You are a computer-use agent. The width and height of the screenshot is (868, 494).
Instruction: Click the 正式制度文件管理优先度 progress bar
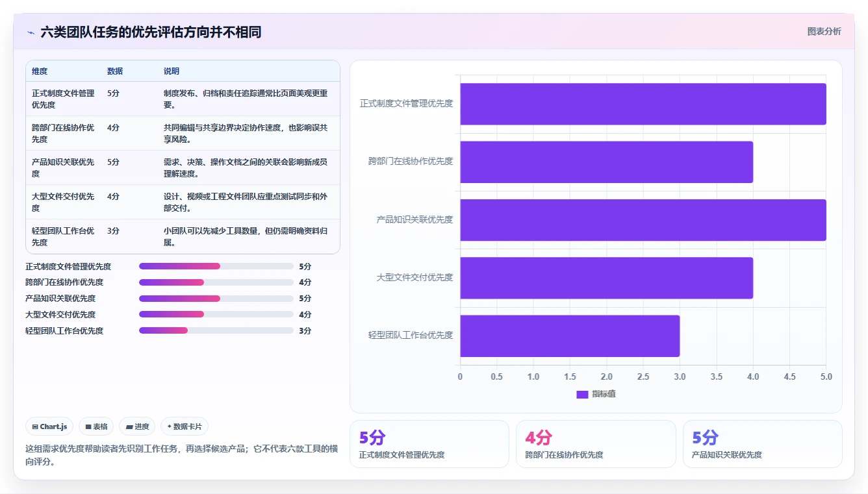click(216, 266)
